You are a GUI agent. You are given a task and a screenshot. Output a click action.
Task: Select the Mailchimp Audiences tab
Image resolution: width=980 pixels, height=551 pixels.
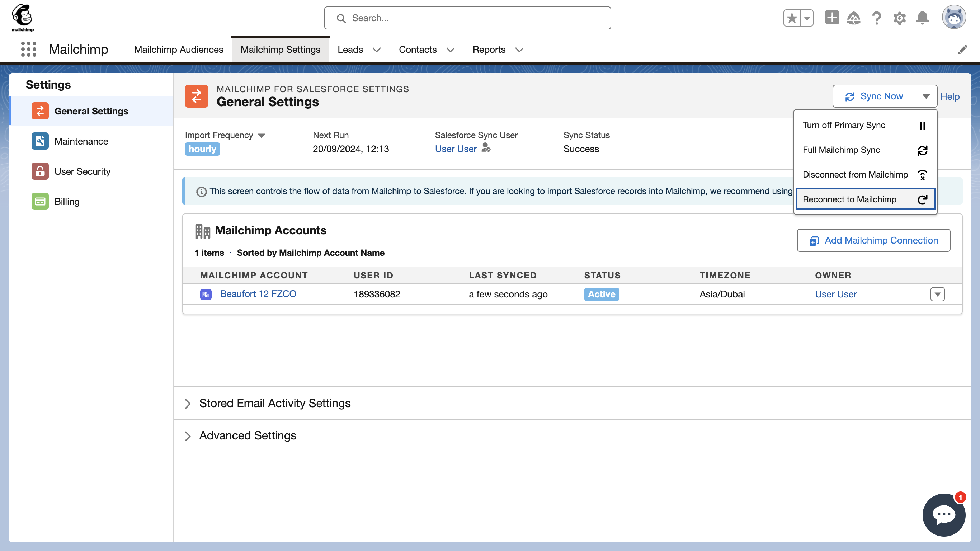point(178,49)
